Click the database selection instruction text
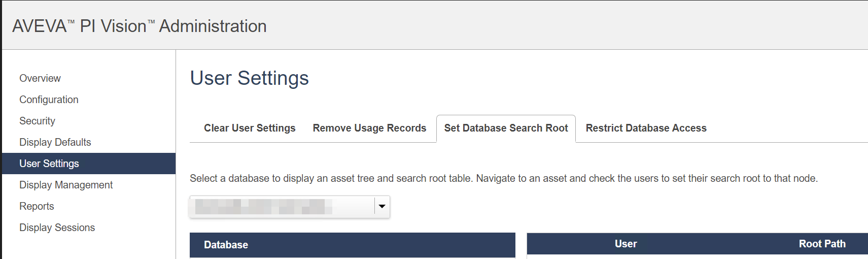This screenshot has width=868, height=259. pos(503,178)
